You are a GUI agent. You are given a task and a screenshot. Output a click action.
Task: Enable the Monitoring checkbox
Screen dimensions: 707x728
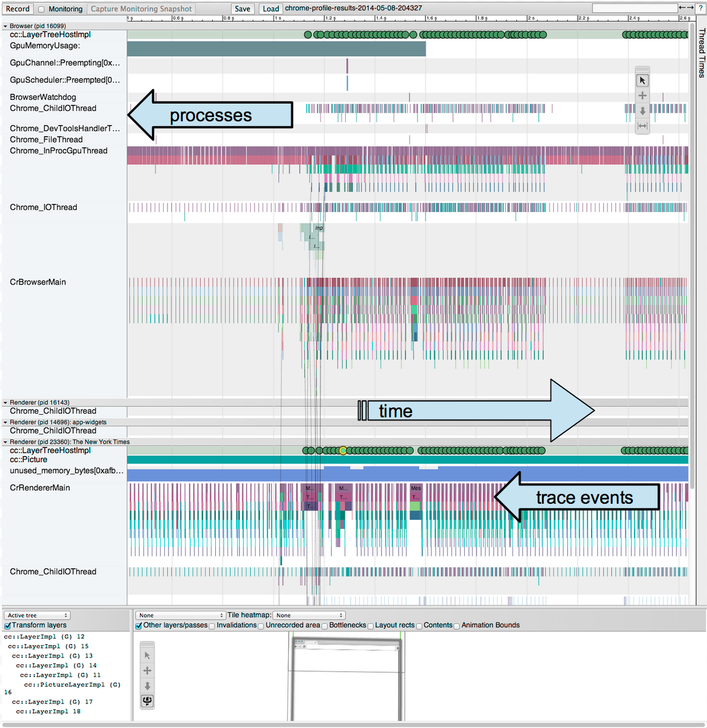42,9
